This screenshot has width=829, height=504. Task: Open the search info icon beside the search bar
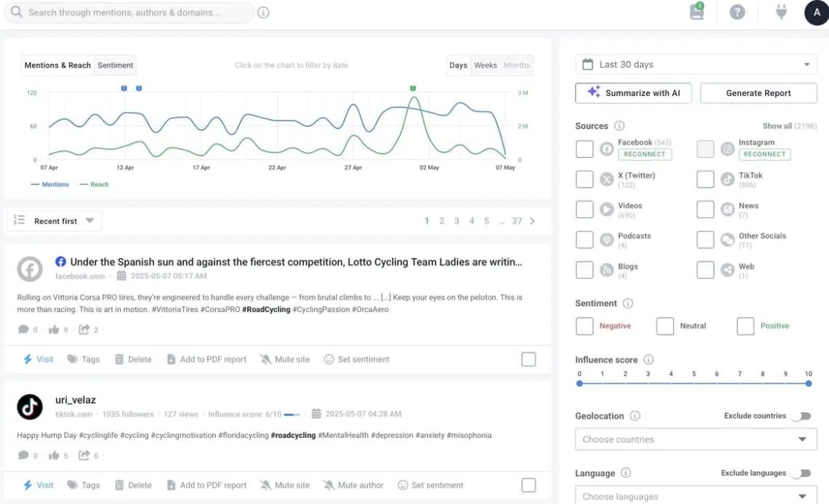tap(263, 12)
